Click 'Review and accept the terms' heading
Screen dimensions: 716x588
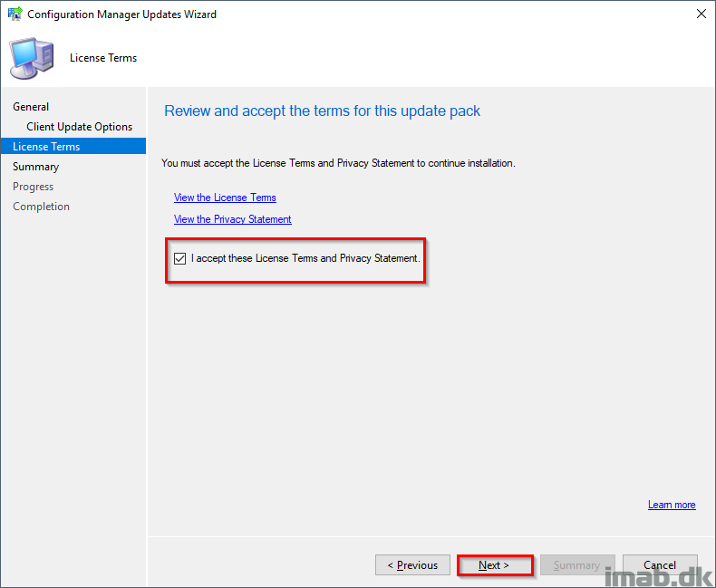[323, 111]
